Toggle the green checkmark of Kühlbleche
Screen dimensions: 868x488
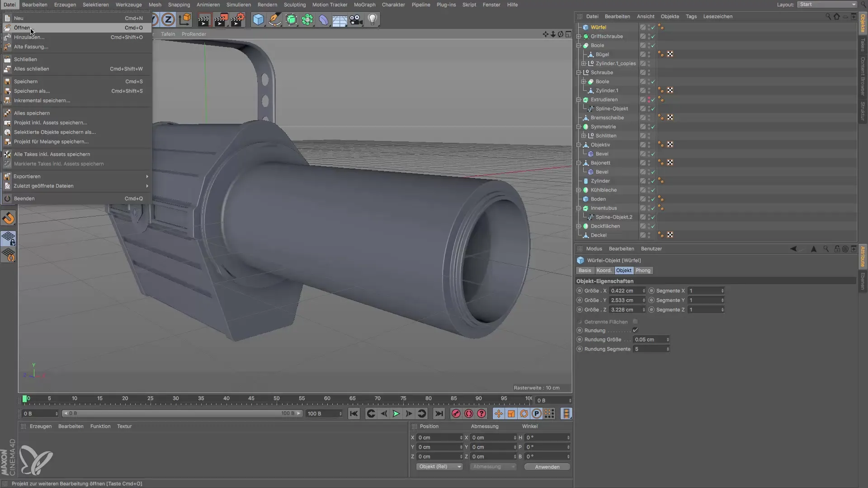click(x=653, y=190)
